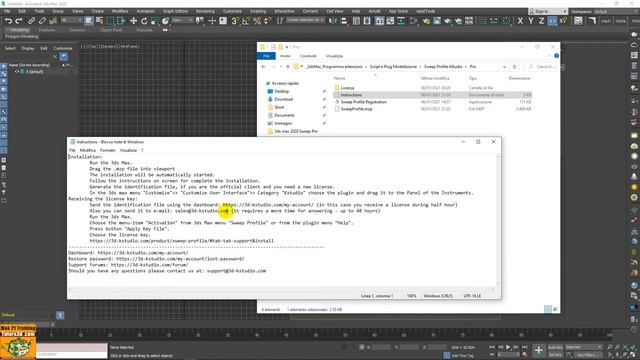
Task: Activate the Select and Move tool
Action: coord(133,21)
